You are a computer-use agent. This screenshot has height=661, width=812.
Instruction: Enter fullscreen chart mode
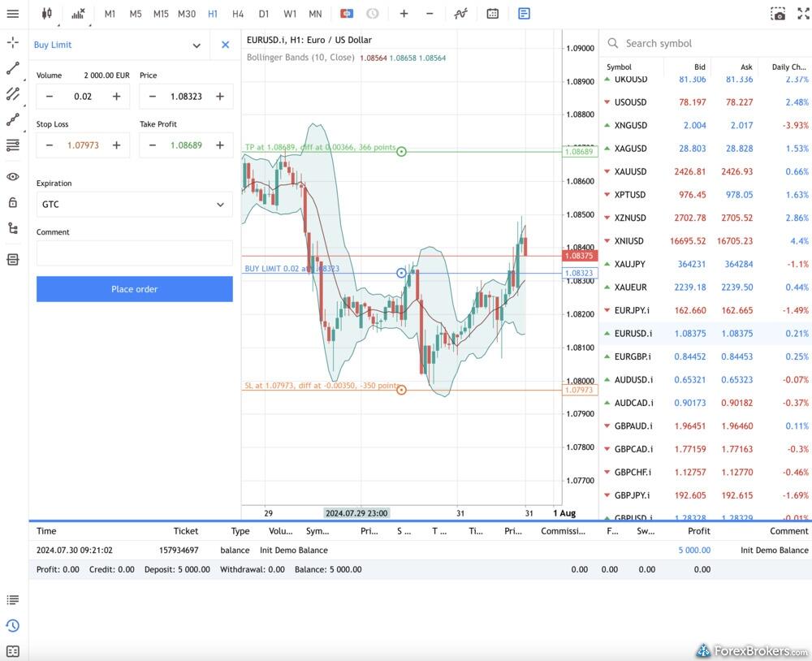tap(803, 14)
